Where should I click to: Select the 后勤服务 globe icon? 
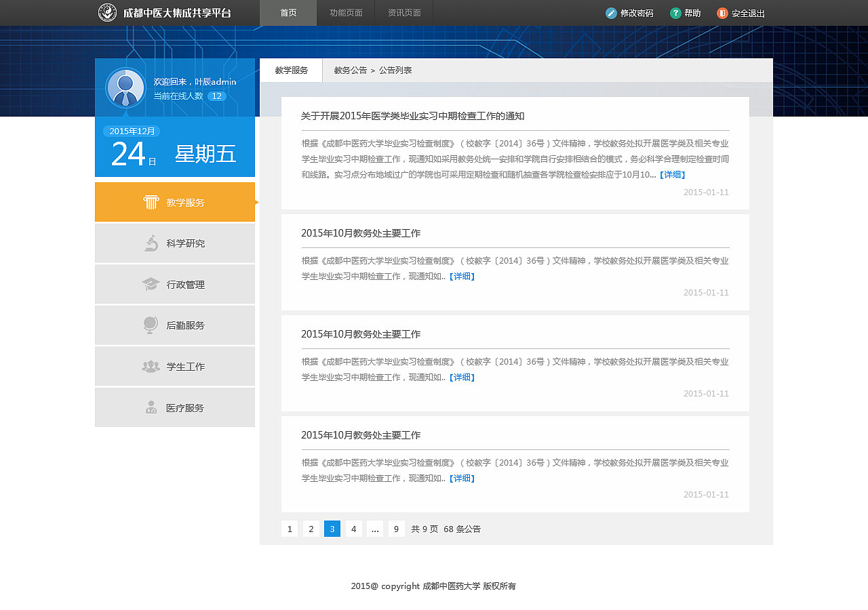pos(151,325)
